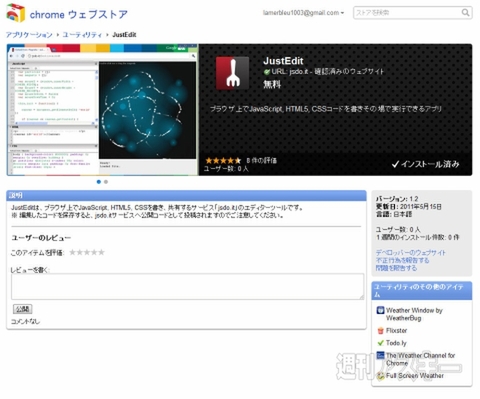Open Weather Window by WeatherBug link
Viewport: 480px width, 399px height.
click(414, 314)
